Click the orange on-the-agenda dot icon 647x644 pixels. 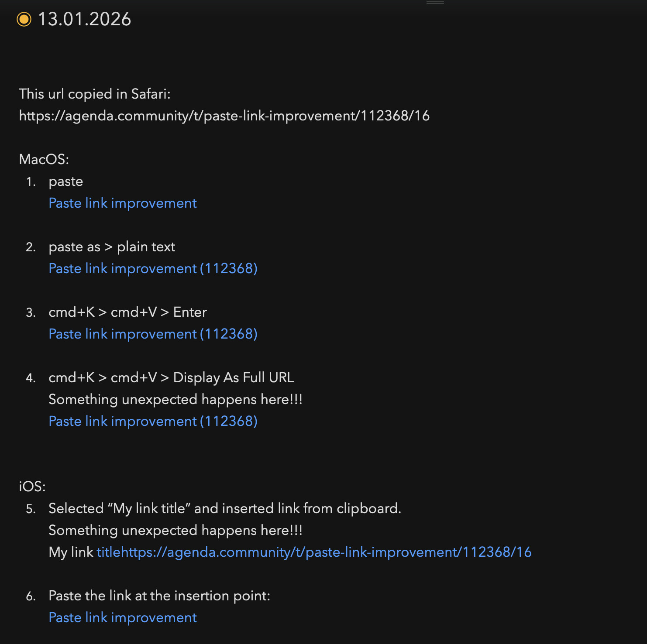coord(24,20)
